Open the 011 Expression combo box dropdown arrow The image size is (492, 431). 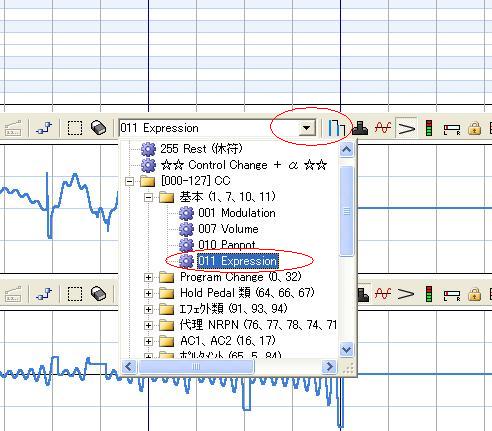307,128
